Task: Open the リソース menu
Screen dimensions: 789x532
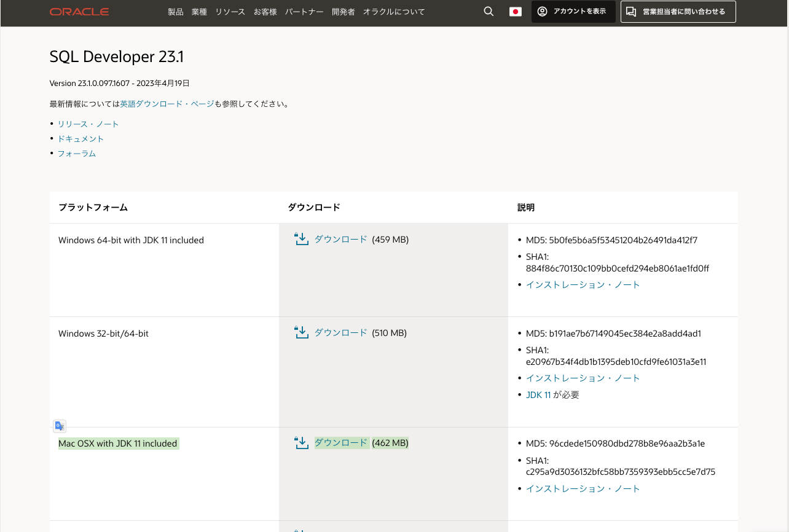Action: click(x=230, y=12)
